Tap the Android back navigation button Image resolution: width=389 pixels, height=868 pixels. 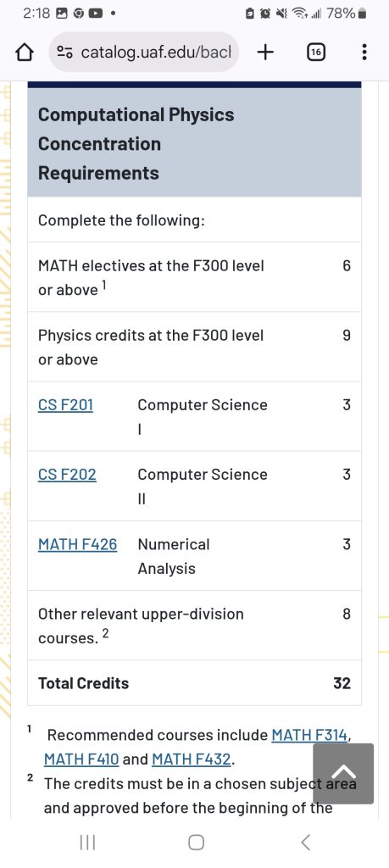[x=305, y=843]
